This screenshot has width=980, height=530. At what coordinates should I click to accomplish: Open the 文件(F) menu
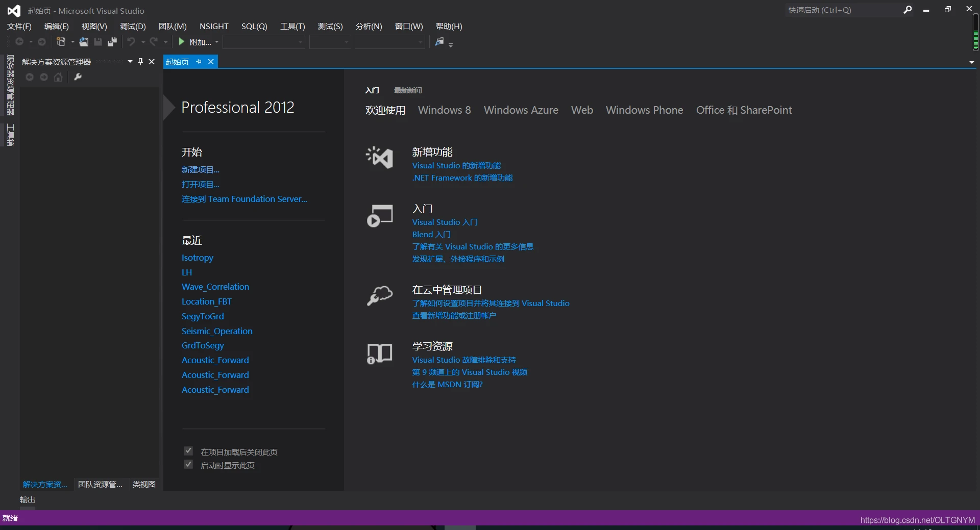pos(19,27)
